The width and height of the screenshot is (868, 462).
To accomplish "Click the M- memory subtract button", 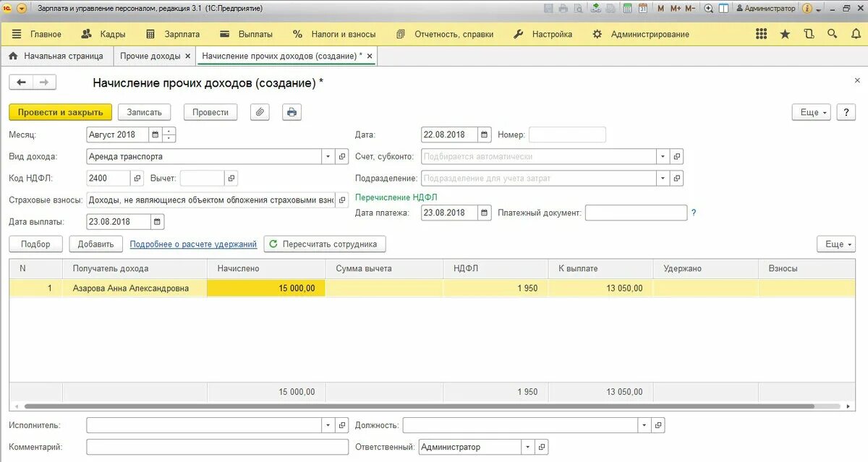I will click(x=690, y=8).
